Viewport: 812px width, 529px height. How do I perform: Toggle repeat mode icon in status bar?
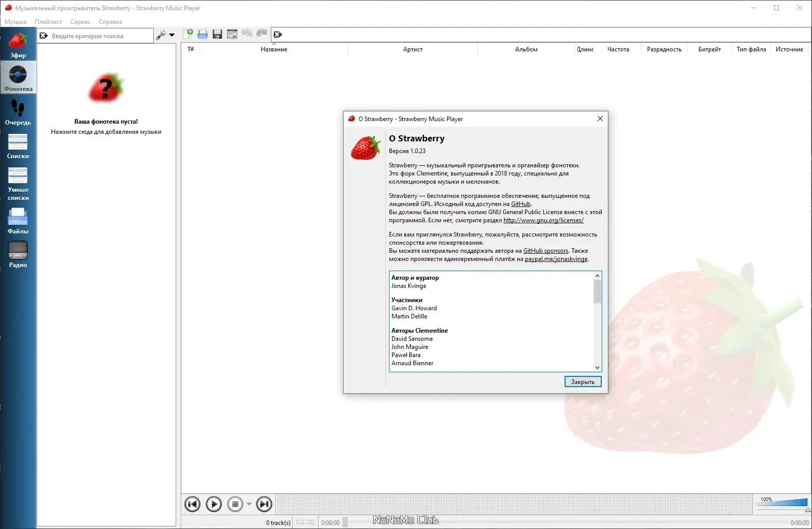[x=300, y=522]
